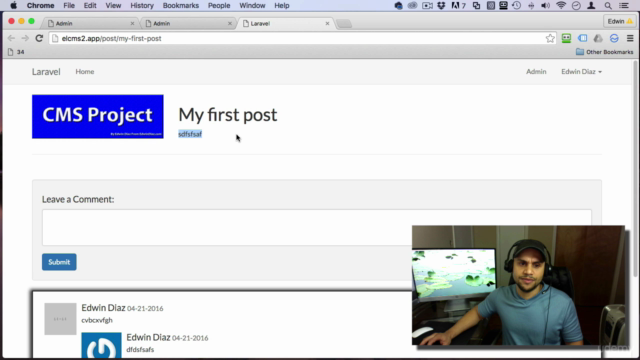Image resolution: width=640 pixels, height=360 pixels.
Task: Click the browser back arrow
Action: [11, 38]
